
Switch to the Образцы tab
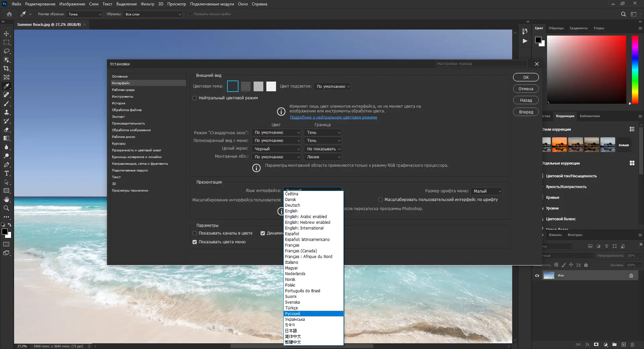click(x=556, y=28)
